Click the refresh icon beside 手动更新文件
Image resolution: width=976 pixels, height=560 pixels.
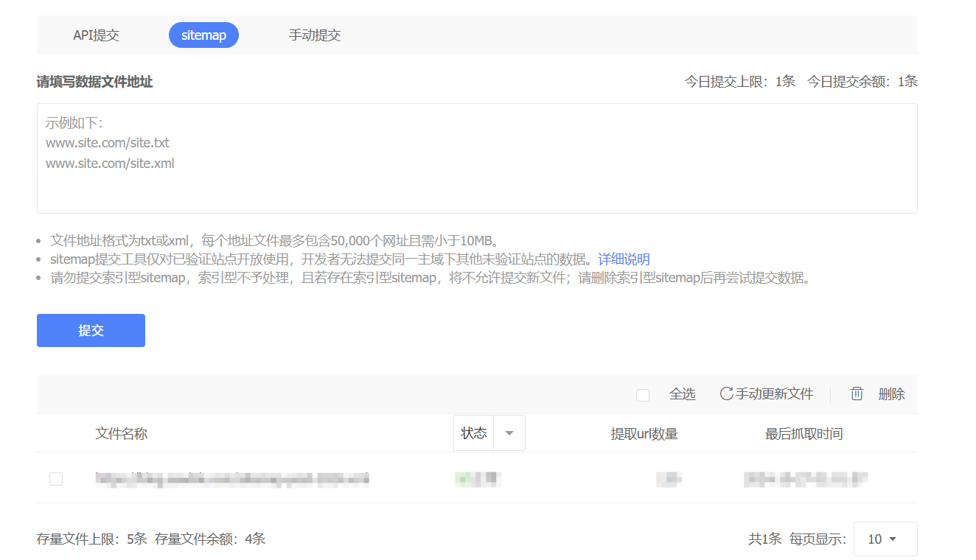coord(727,394)
